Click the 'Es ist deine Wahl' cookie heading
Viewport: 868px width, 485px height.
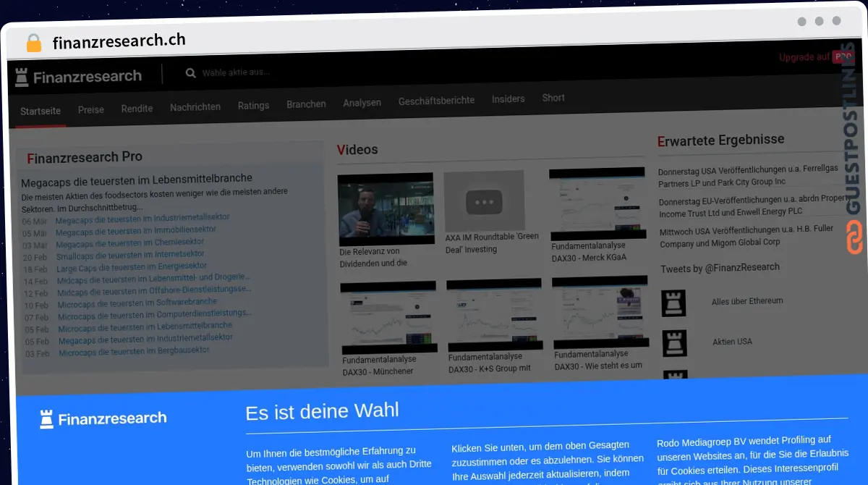point(322,412)
